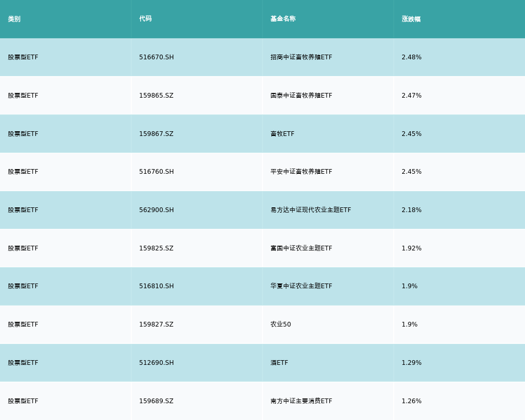Click the 1.92% change value
This screenshot has height=420, width=525.
(412, 248)
